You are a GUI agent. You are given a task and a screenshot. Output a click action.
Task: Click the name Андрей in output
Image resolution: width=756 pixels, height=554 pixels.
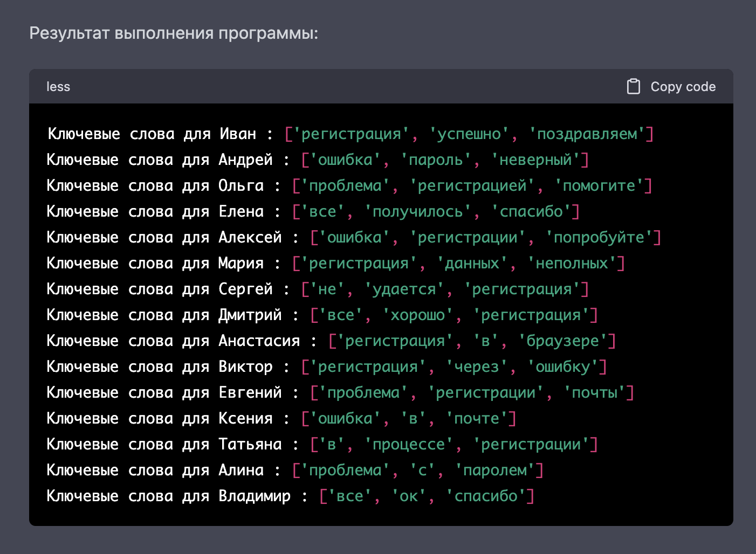(x=245, y=160)
